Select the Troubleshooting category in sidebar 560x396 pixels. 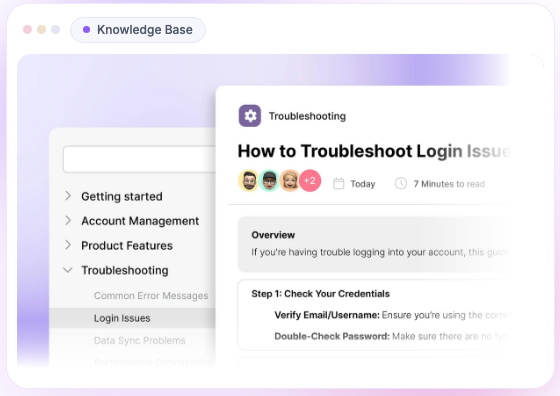pos(125,270)
